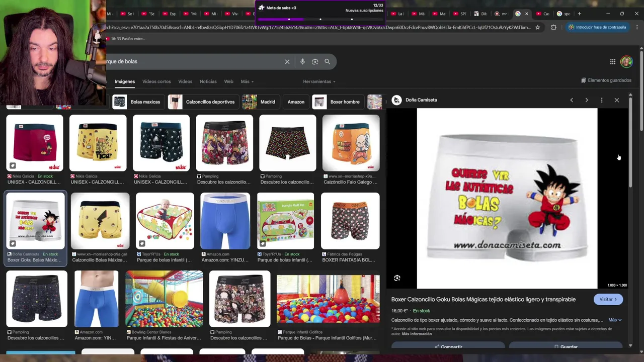Open the red Goku boxer thumbnail
The height and width of the screenshot is (362, 644).
pos(35,143)
